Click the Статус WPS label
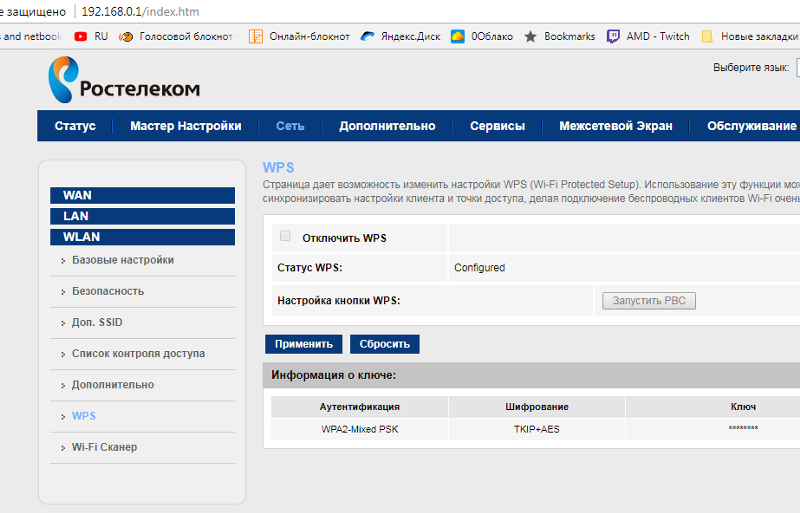Image resolution: width=800 pixels, height=513 pixels. click(x=310, y=267)
